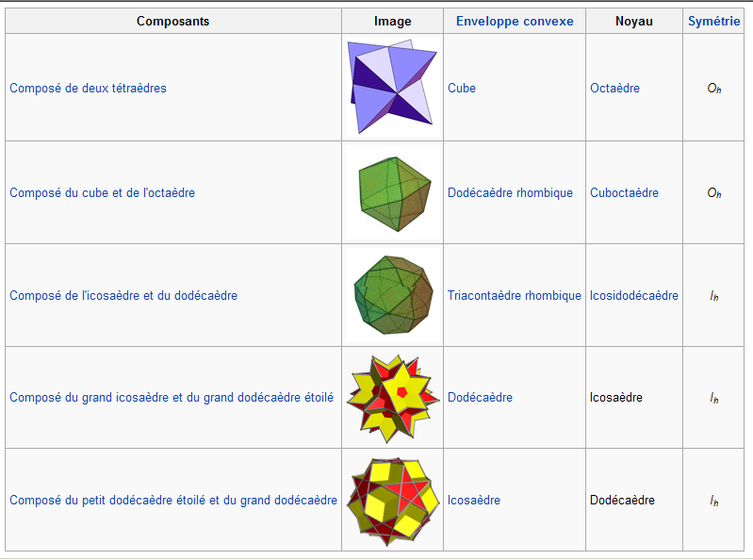Open the 'Composé du petit dodécaèdre étoilé et du grand dodécaèdre' link

click(x=173, y=500)
